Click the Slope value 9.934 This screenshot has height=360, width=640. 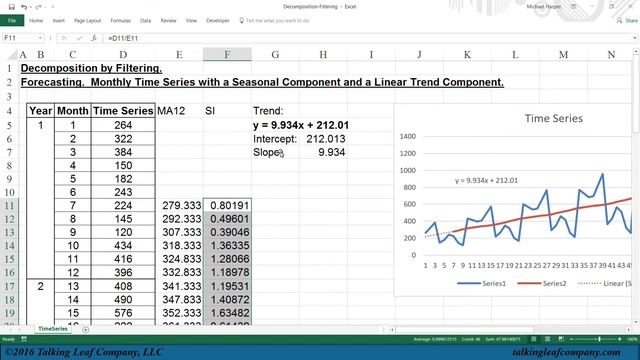(x=331, y=152)
